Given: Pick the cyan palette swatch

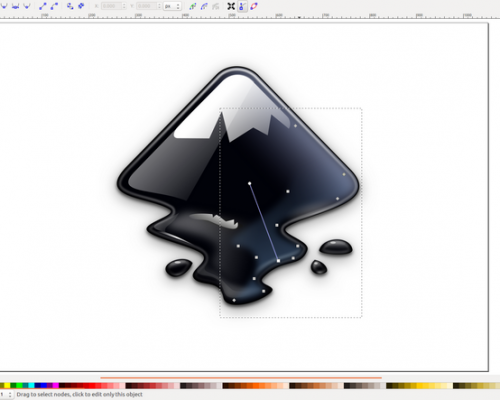Looking at the screenshot, I should point(31,385).
